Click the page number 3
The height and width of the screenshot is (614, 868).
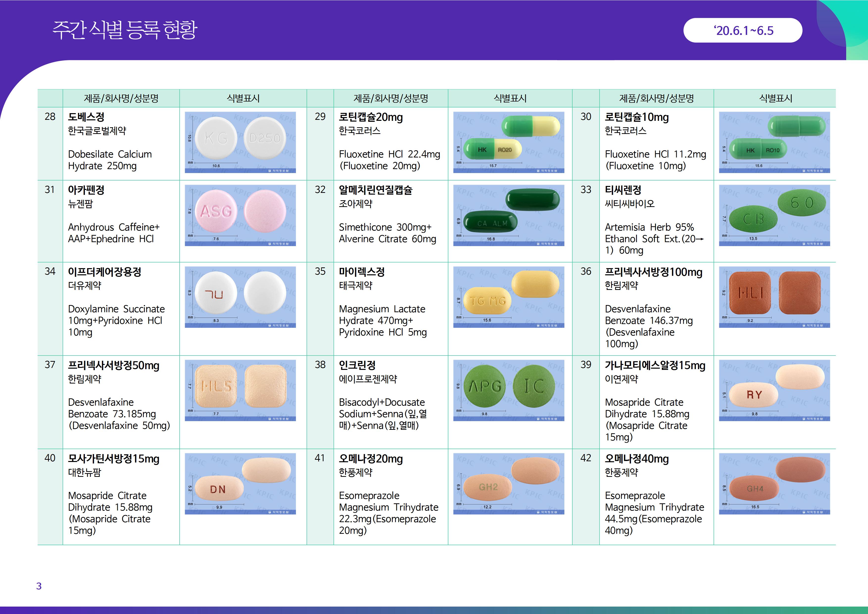(39, 586)
